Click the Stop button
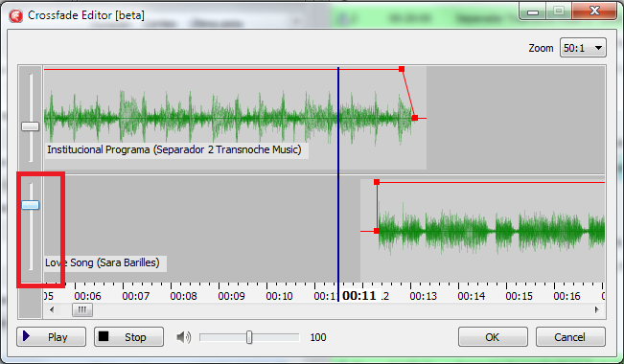 [129, 337]
